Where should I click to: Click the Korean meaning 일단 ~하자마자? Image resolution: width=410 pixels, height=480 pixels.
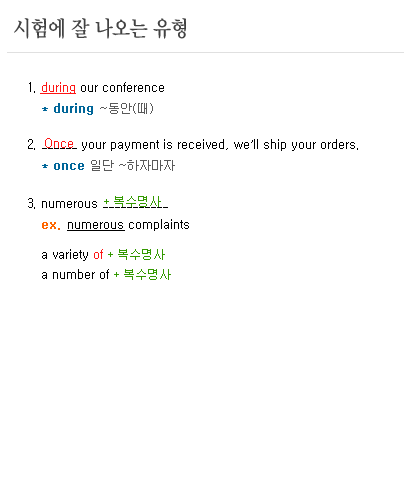point(132,166)
